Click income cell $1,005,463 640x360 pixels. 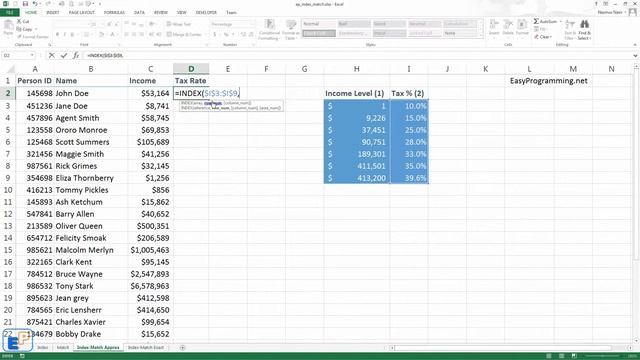[x=150, y=250]
